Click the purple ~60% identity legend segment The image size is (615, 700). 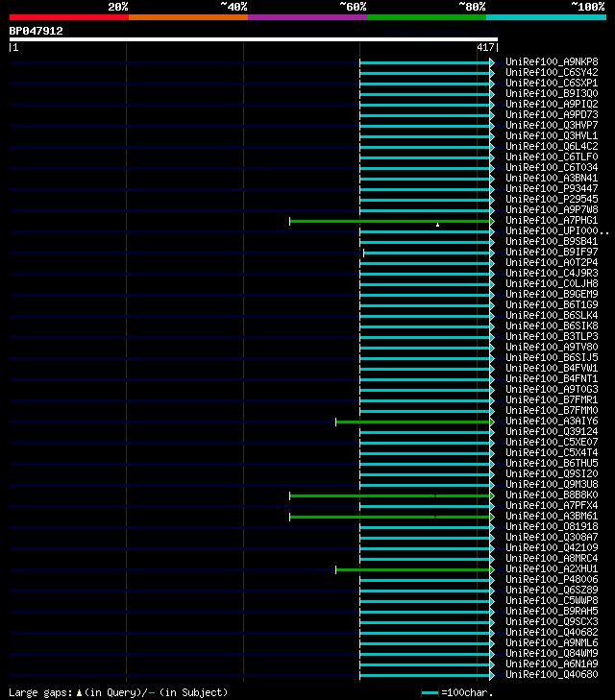(307, 17)
